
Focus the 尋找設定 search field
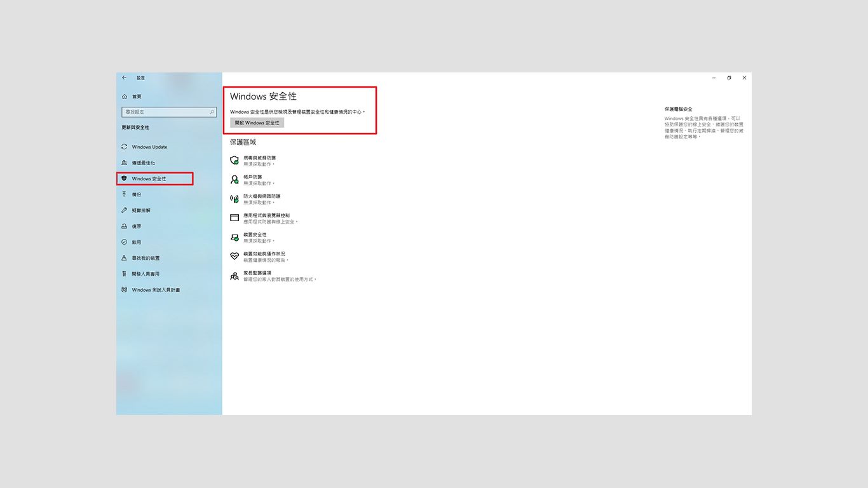pyautogui.click(x=169, y=112)
